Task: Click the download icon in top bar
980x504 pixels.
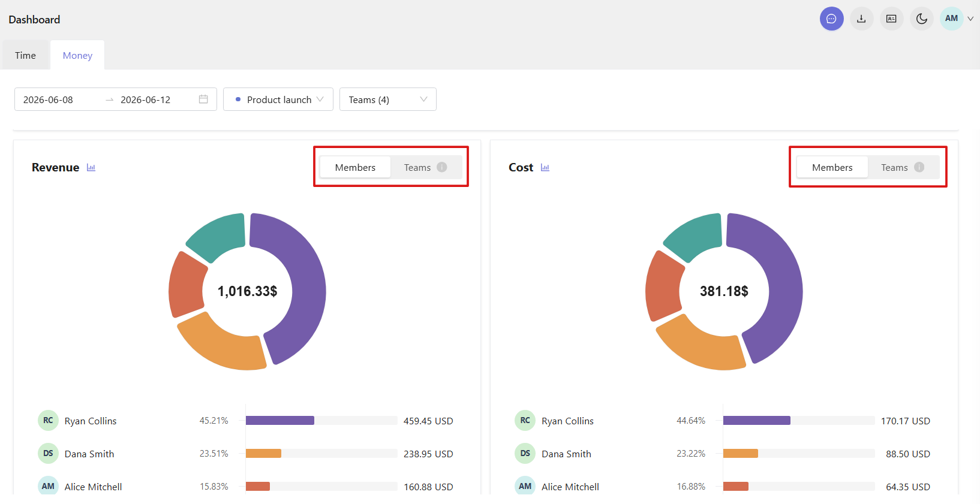Action: 861,19
